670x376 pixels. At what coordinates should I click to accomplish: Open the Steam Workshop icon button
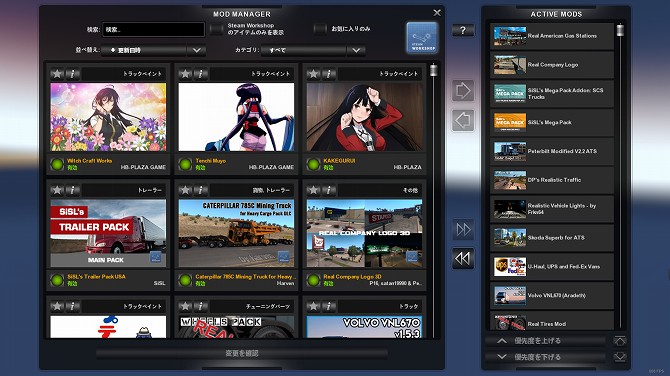click(x=422, y=38)
